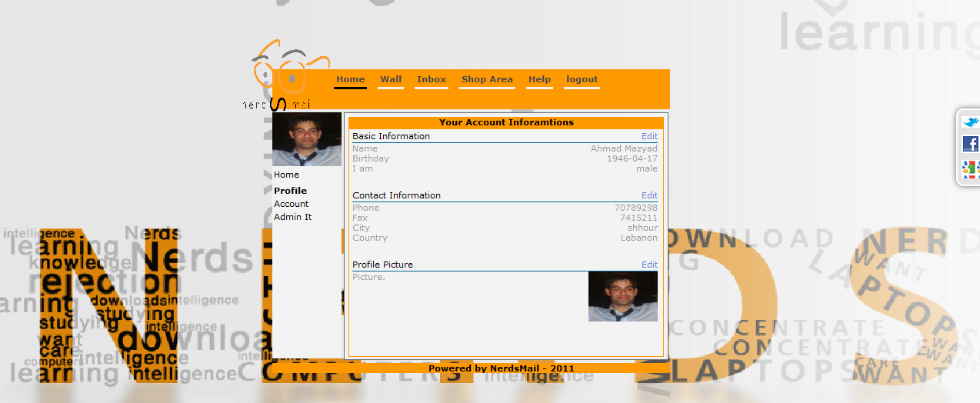Click the Twitter bird share icon
The height and width of the screenshot is (403, 980).
pyautogui.click(x=971, y=122)
